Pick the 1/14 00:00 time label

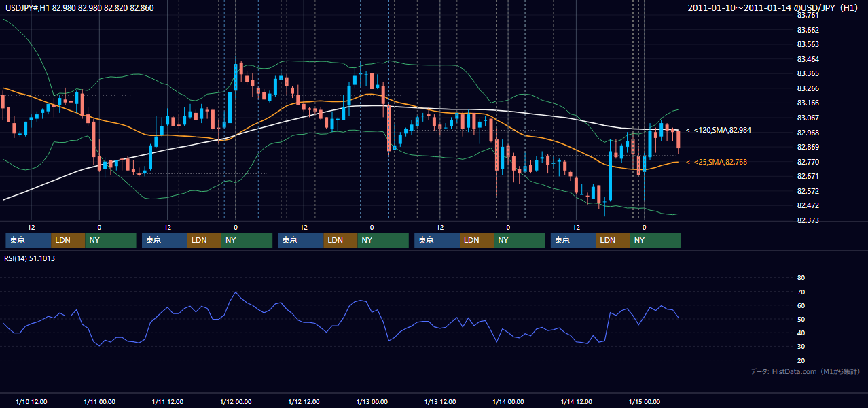pos(507,401)
